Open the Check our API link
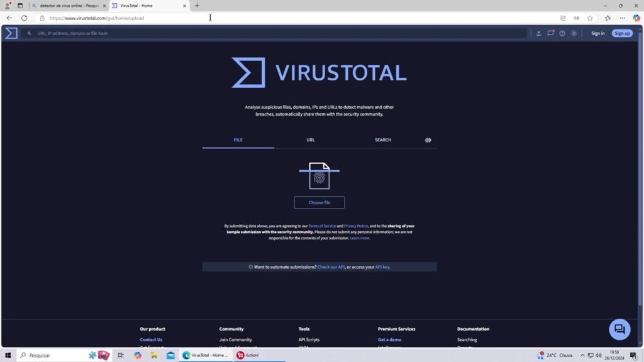644x362 pixels. click(x=331, y=266)
